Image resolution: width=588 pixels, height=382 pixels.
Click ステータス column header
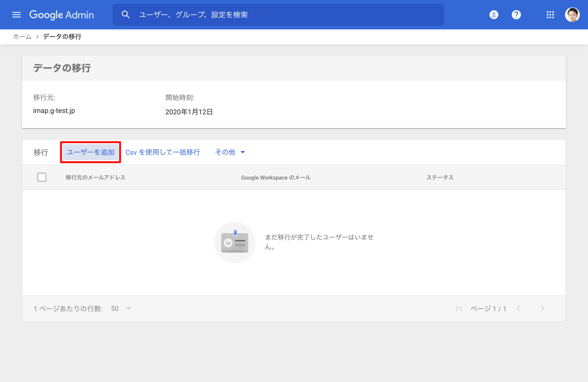click(440, 177)
